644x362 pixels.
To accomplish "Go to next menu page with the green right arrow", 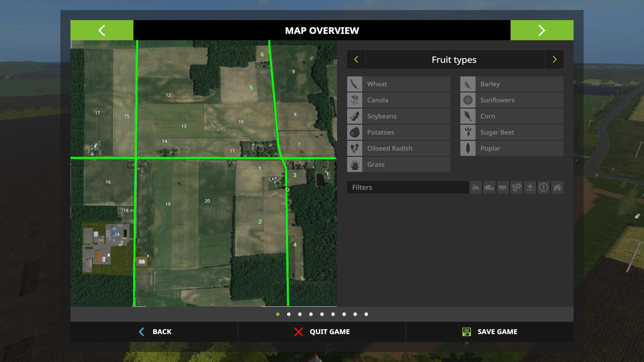I will point(542,31).
